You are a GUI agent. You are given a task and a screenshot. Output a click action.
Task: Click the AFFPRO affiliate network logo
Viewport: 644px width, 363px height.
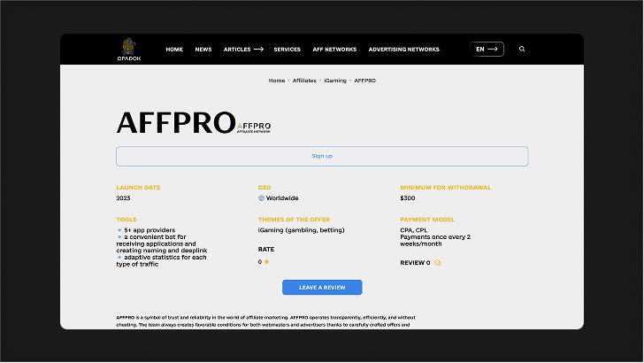click(x=254, y=127)
